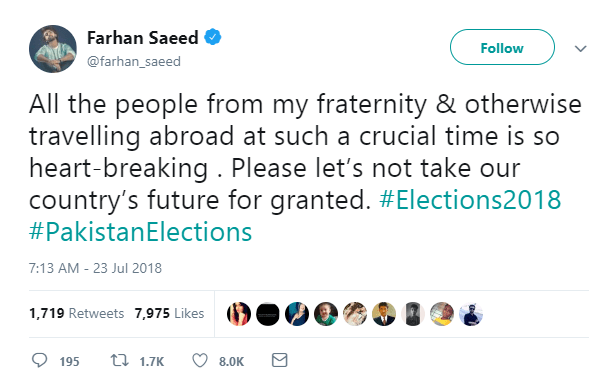
Task: Click the Farhan Saeed display name
Action: click(x=143, y=38)
